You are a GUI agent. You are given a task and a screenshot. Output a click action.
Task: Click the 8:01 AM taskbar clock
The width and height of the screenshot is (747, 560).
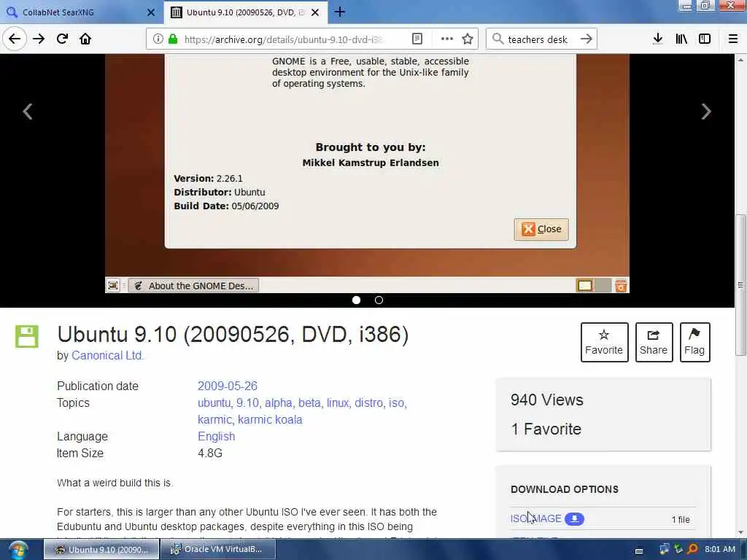720,549
